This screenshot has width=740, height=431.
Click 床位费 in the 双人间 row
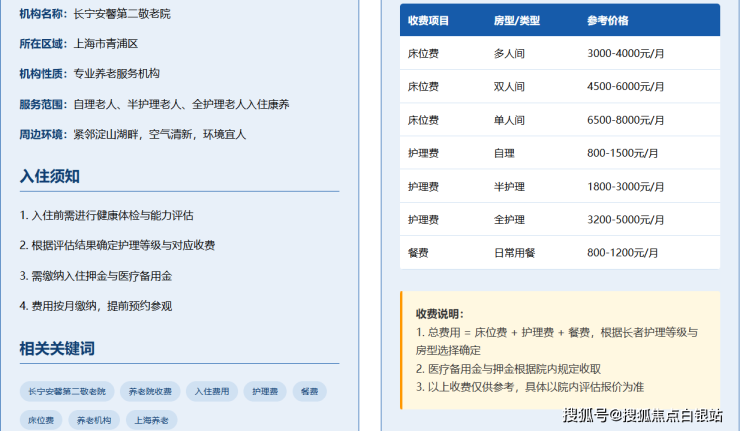click(x=423, y=87)
